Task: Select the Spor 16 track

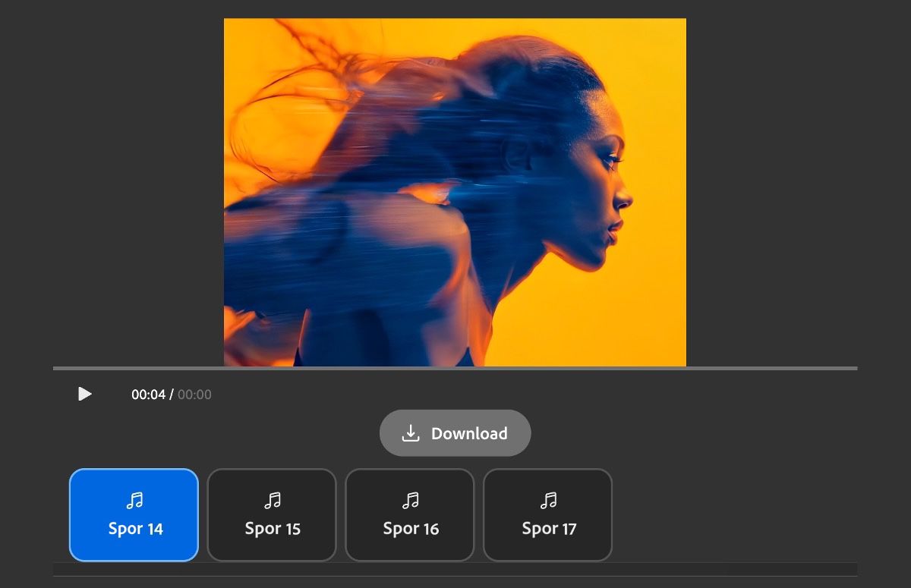Action: tap(410, 514)
